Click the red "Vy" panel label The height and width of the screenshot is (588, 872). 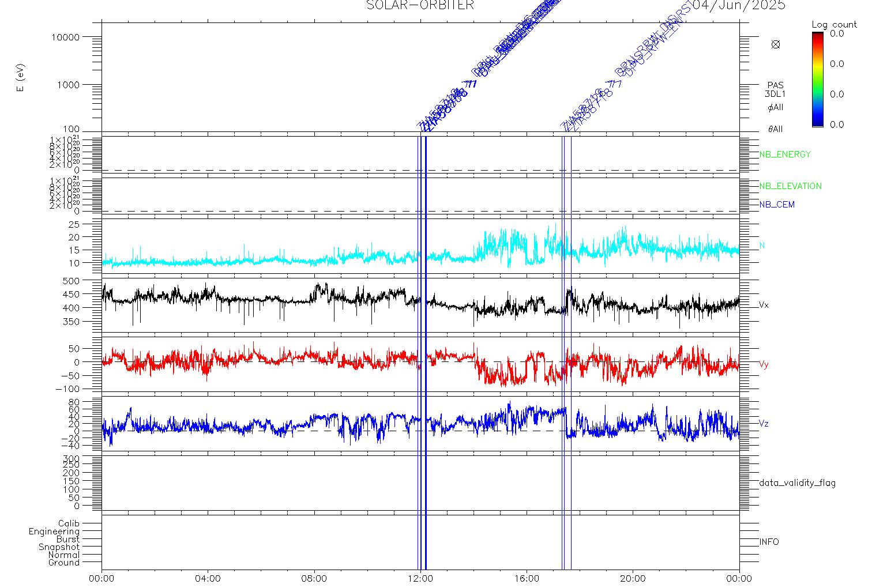coord(764,364)
